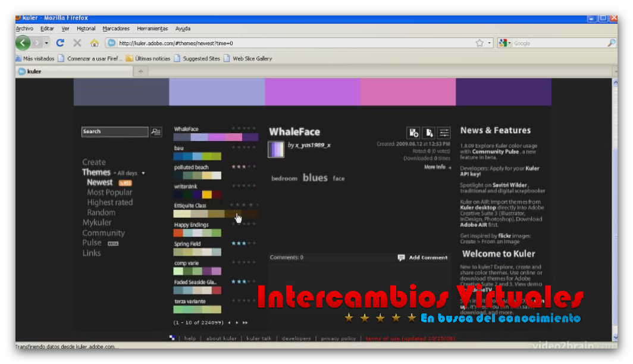Open the 'Most Popular' themes list
Viewport: 633px width, 364px height.
pos(109,192)
